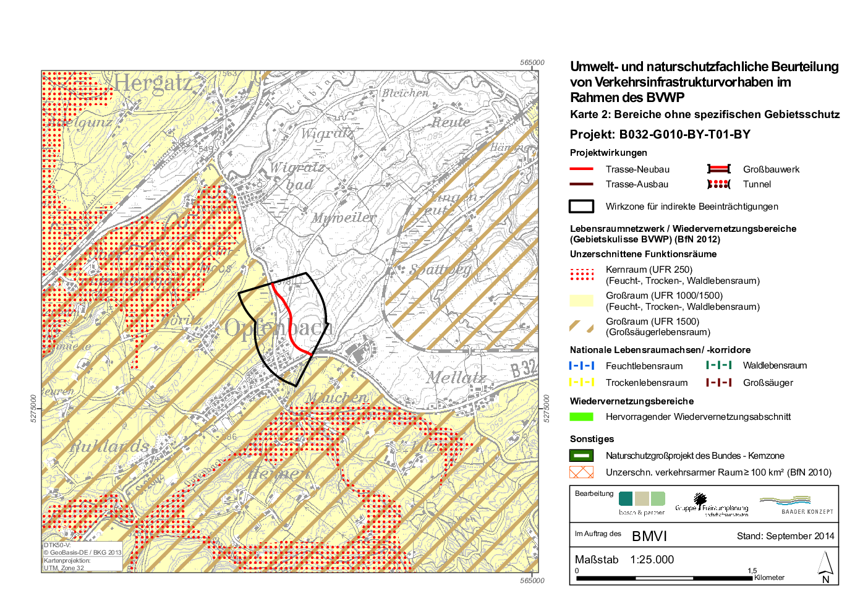The width and height of the screenshot is (868, 614).
Task: Click the dark Trasse-Ausbau line symbol
Action: [581, 184]
